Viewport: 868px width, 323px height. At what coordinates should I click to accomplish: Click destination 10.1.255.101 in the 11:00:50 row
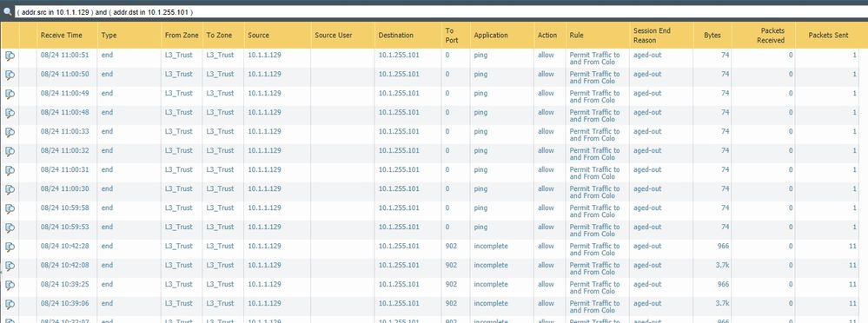pyautogui.click(x=399, y=74)
